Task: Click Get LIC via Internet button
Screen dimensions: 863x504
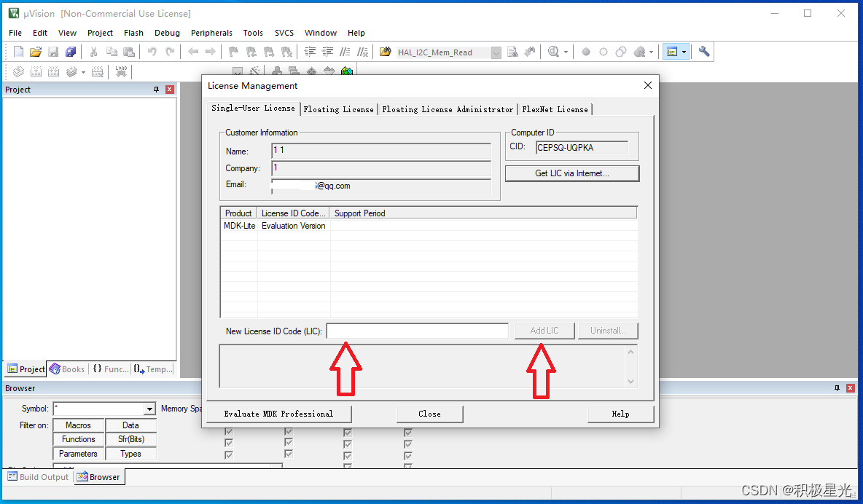Action: [572, 173]
